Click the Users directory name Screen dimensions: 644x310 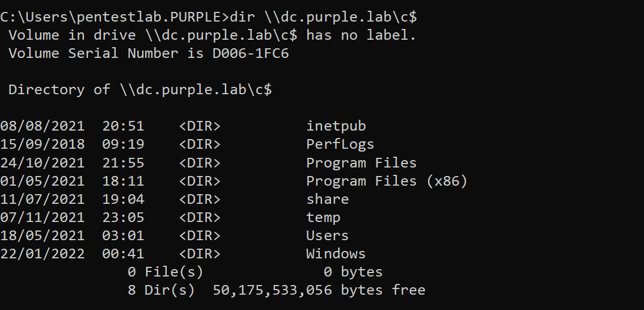coord(327,236)
